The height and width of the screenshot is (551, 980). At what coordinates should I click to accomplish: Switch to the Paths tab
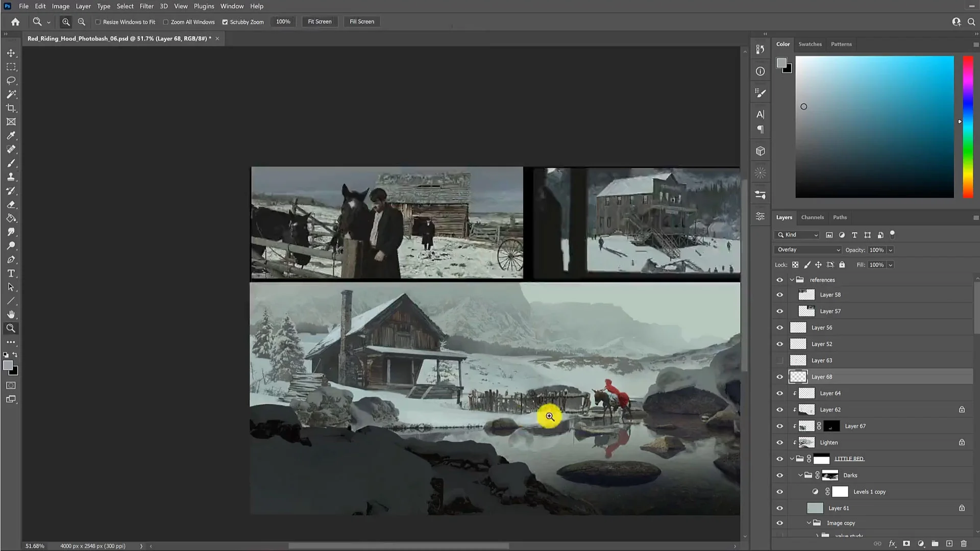click(840, 217)
